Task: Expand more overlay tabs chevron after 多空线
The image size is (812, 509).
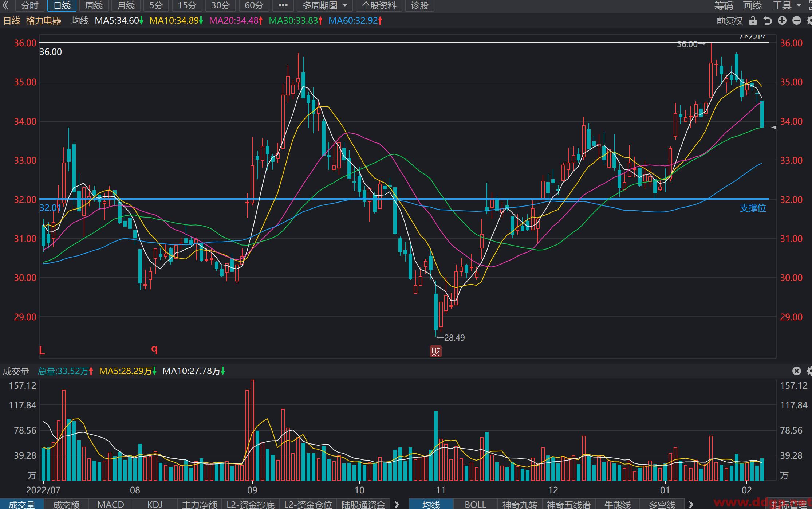Action: pos(691,504)
